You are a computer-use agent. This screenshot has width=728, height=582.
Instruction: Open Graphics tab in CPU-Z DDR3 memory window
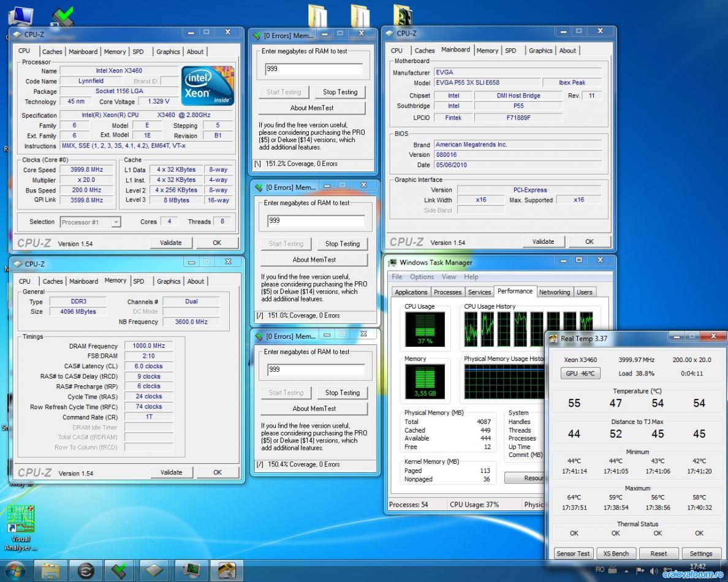click(169, 281)
